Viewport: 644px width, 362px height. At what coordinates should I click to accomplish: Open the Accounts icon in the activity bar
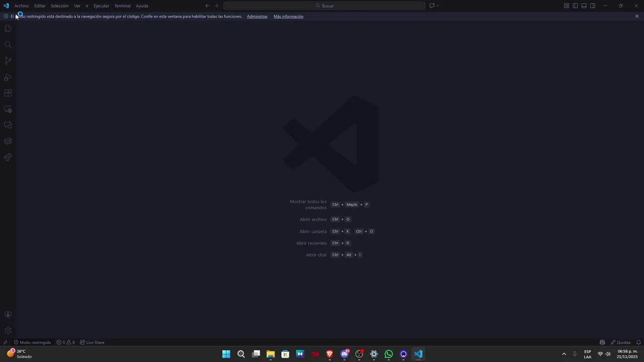click(8, 315)
